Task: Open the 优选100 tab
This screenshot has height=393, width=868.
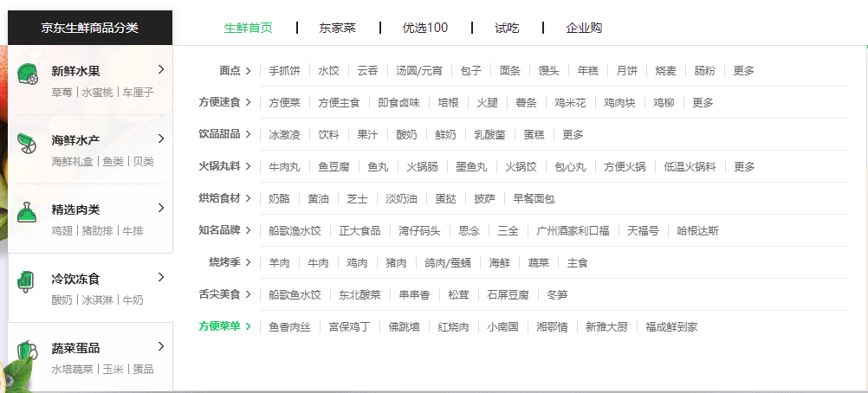Action: pos(425,28)
